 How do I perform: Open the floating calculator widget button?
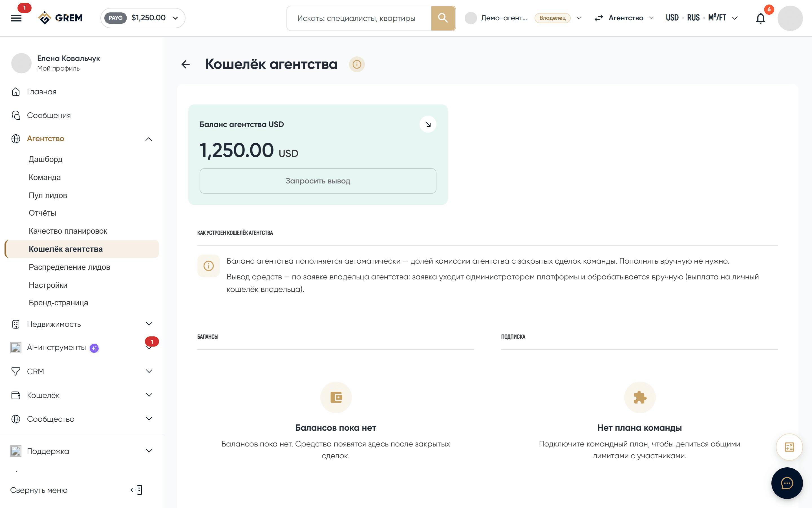point(789,447)
